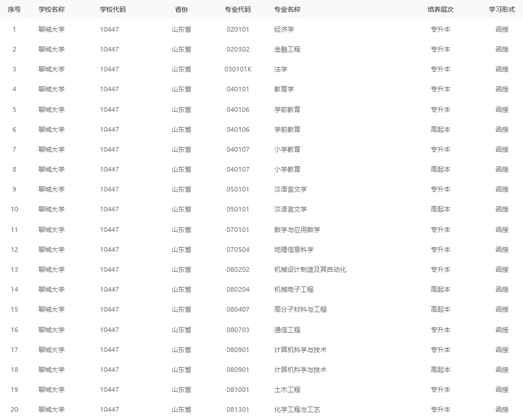
Task: Click 专升本 level in row 13
Action: (x=440, y=269)
